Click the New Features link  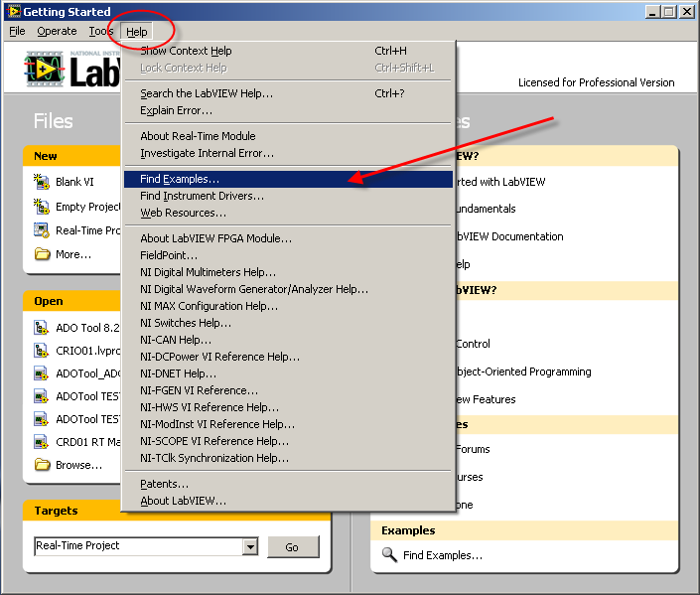click(486, 399)
